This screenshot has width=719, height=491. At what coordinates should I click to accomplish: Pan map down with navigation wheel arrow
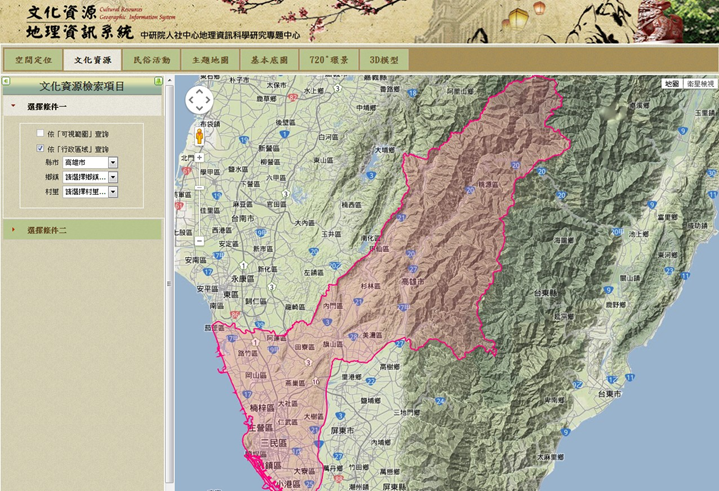coord(199,111)
